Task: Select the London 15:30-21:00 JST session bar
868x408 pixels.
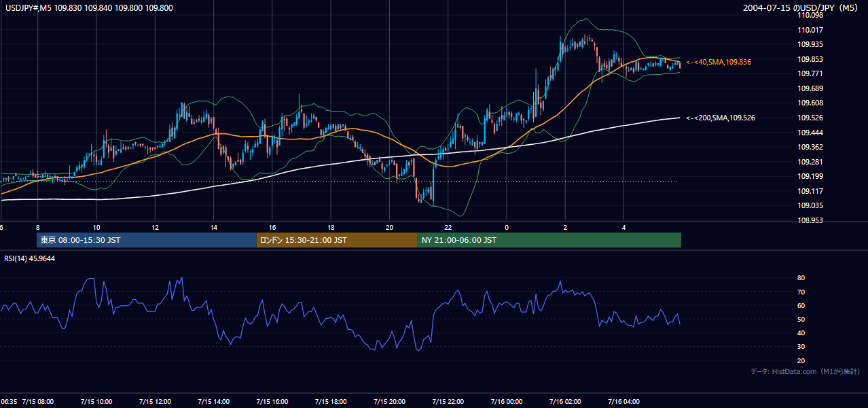Action: point(337,240)
